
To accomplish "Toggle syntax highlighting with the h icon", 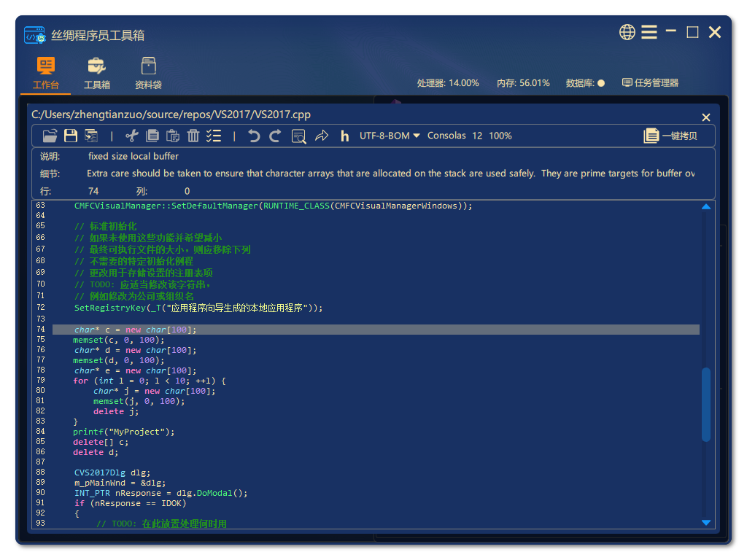I will click(344, 136).
